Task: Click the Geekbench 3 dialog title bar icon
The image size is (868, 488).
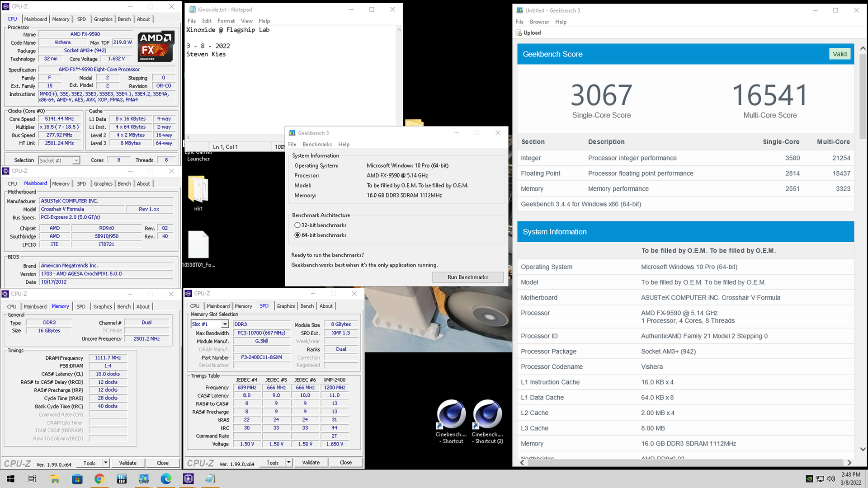Action: (292, 133)
